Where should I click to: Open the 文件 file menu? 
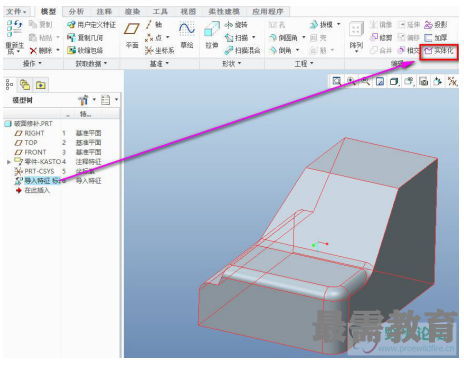click(x=16, y=11)
